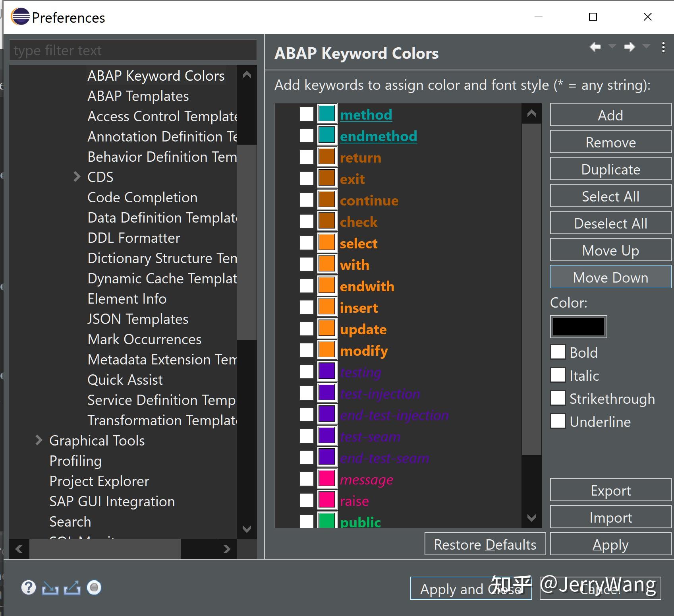Open the Help icon at bottom left
The image size is (674, 616).
[28, 587]
